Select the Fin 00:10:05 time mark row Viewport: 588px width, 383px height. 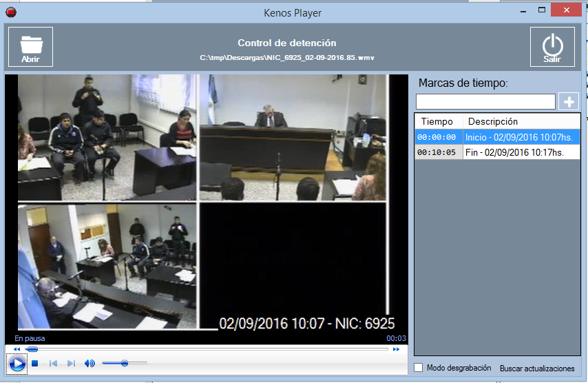point(496,152)
